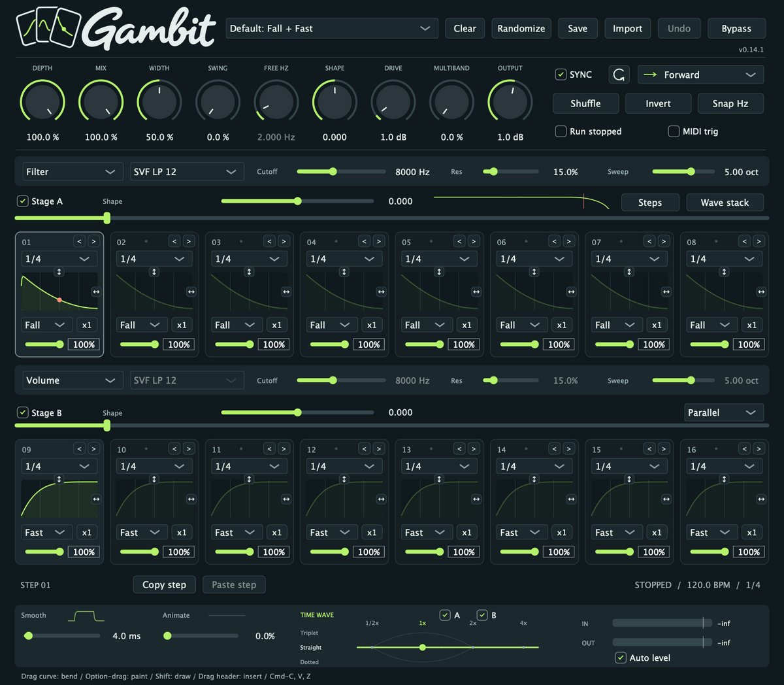Click the WIDTH knob
The width and height of the screenshot is (784, 685).
159,102
